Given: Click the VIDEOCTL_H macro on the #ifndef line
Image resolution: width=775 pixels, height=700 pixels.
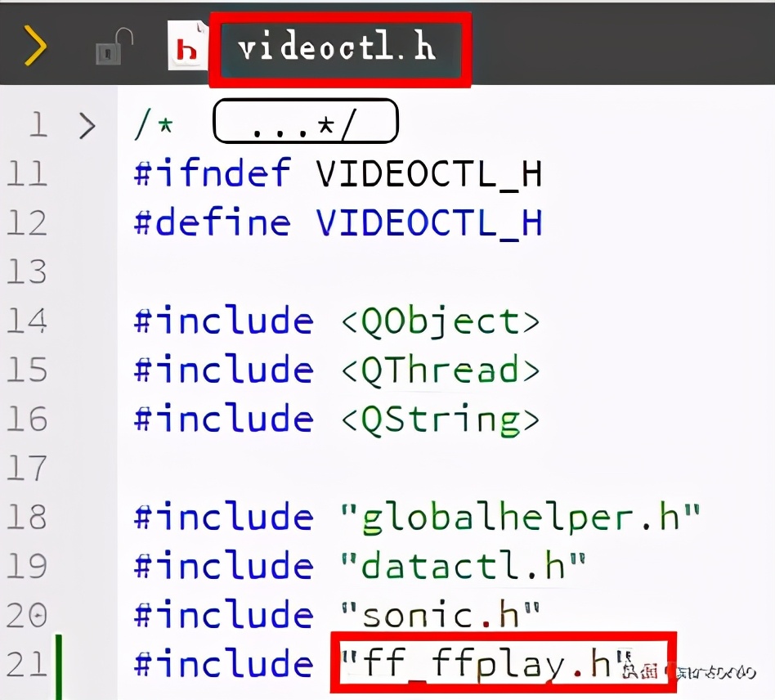Looking at the screenshot, I should click(x=429, y=174).
